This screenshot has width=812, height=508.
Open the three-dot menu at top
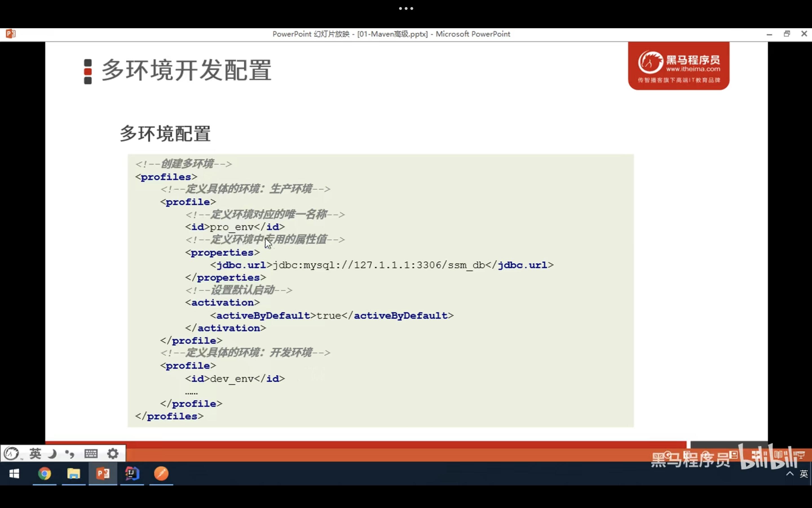pos(406,8)
